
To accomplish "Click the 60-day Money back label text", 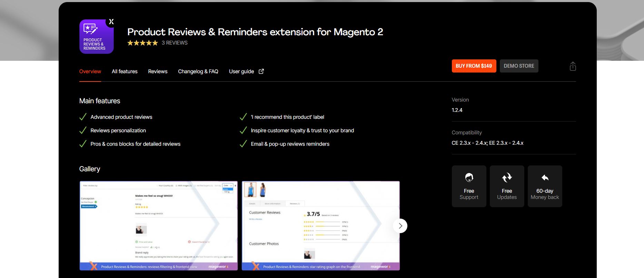I will [x=545, y=194].
